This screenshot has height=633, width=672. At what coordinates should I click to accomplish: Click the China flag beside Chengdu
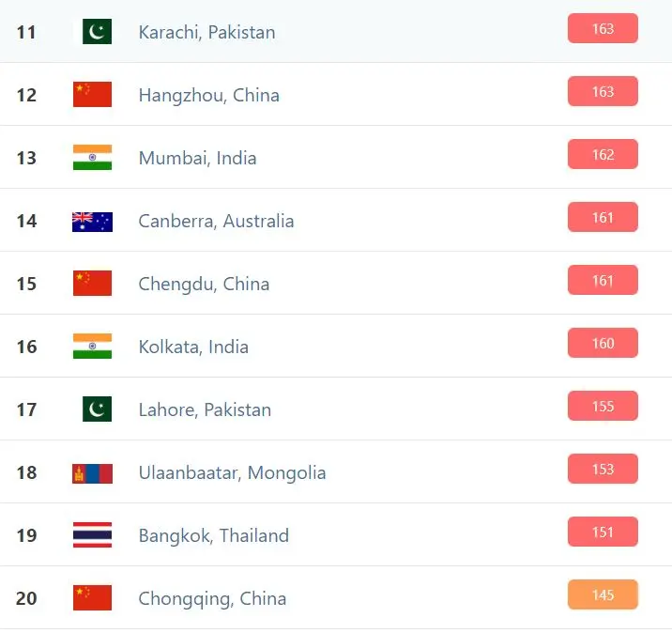point(93,283)
